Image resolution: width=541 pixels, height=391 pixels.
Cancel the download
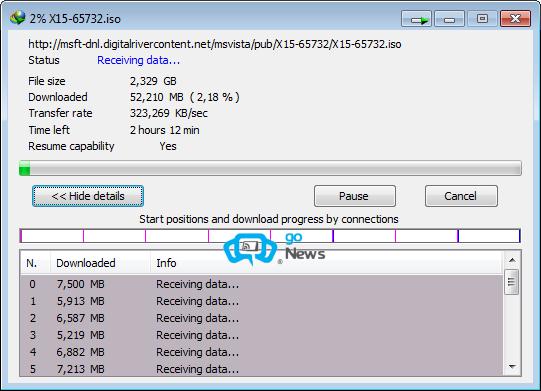[461, 196]
